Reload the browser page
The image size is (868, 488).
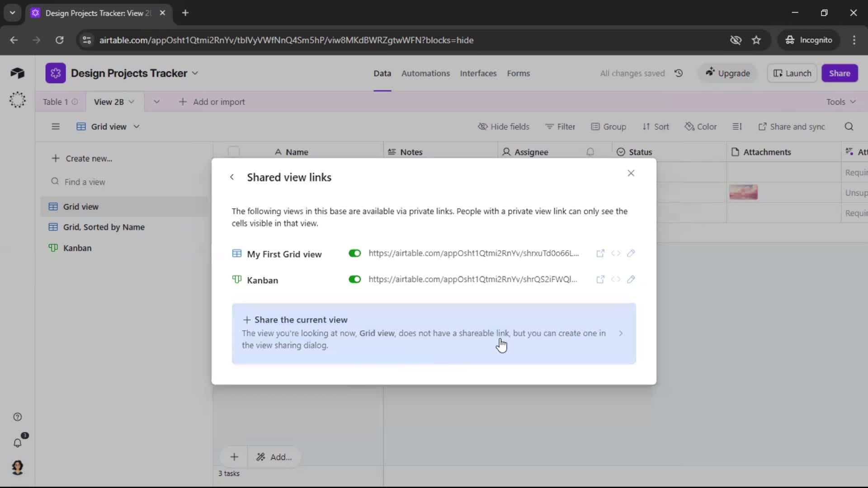(x=59, y=40)
